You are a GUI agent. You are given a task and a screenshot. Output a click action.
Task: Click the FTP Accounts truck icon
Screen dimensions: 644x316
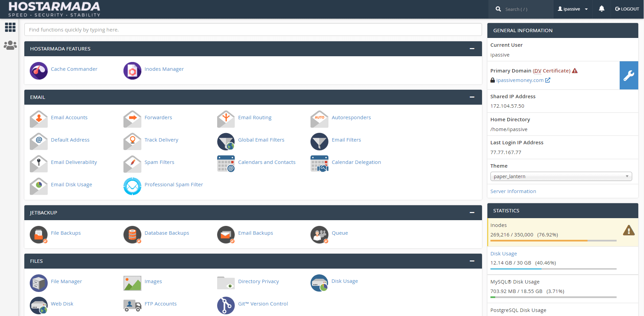[x=132, y=305]
